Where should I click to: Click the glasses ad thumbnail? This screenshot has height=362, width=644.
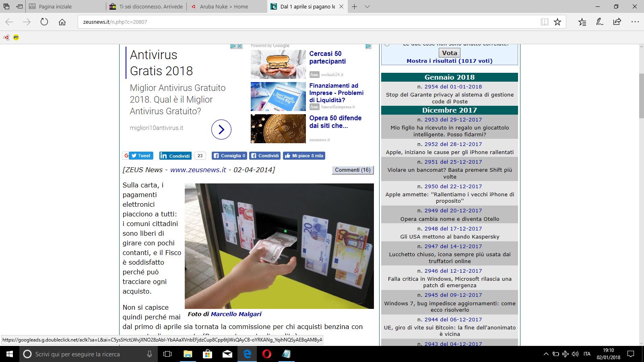(x=278, y=64)
